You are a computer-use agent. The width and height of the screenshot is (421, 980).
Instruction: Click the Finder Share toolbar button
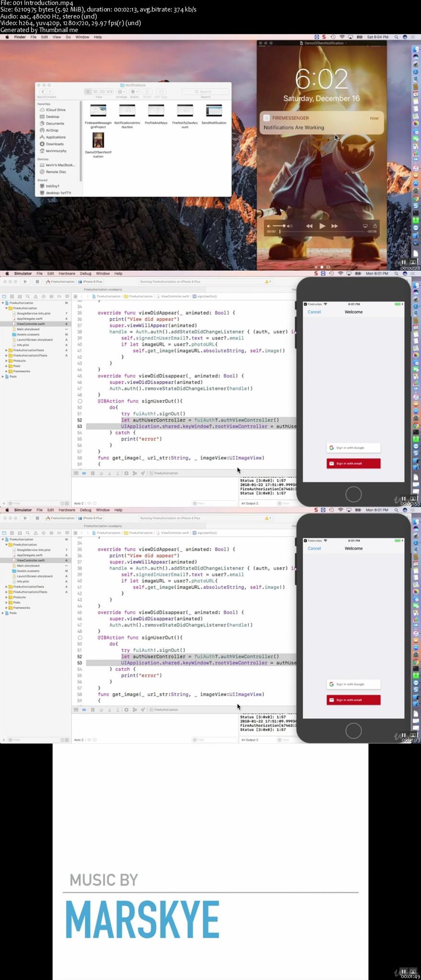[148, 91]
